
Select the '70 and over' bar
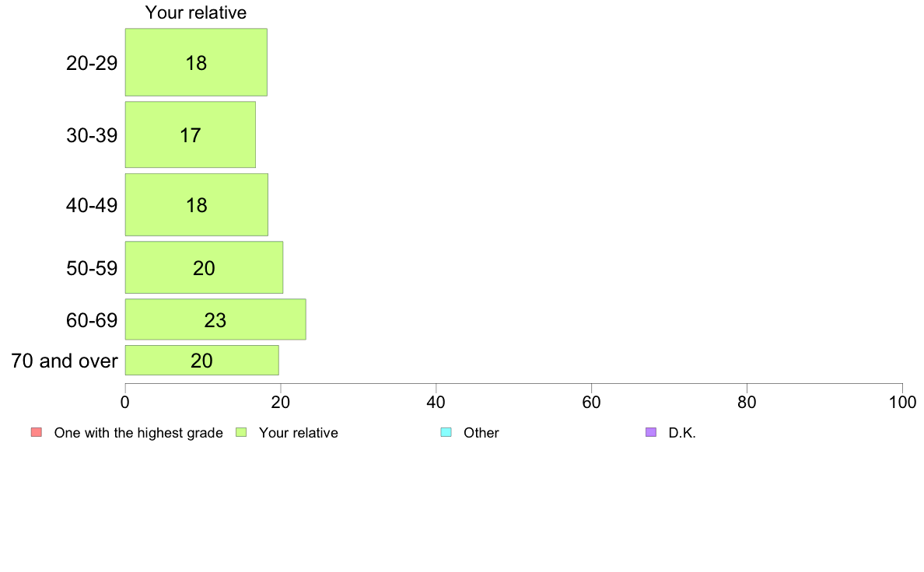click(202, 360)
